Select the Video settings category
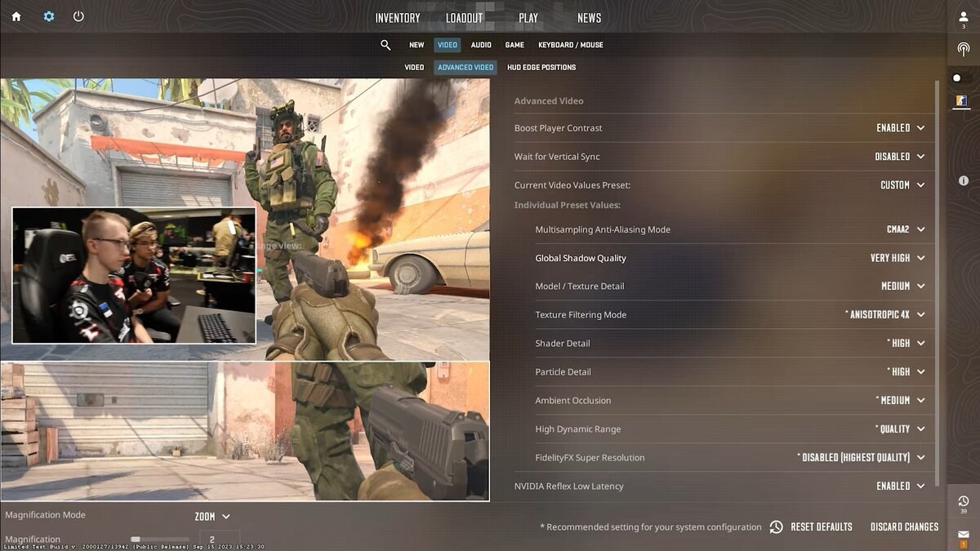The image size is (980, 551). (x=448, y=45)
